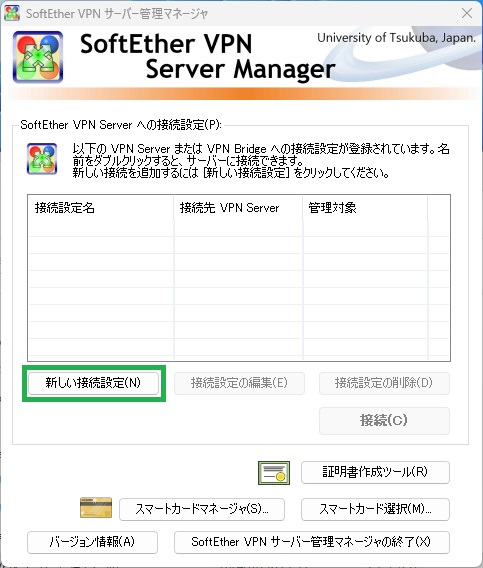Open the 証明書作成ツール(R) button
The height and width of the screenshot is (568, 483).
(375, 472)
